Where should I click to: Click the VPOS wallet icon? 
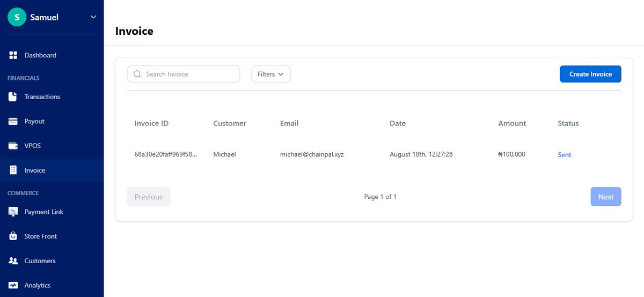[13, 146]
